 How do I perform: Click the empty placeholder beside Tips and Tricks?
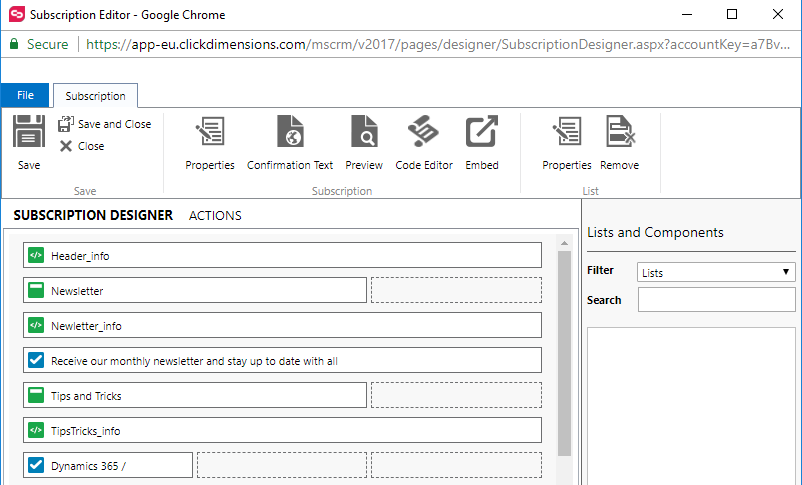point(456,395)
